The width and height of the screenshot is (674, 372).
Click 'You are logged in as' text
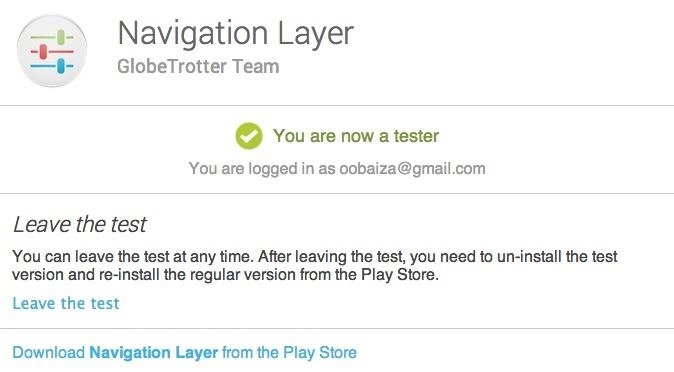point(262,169)
